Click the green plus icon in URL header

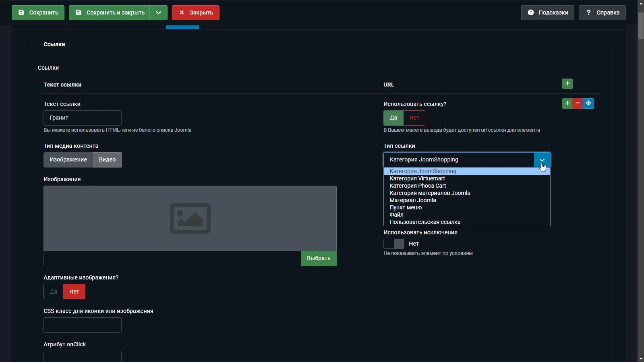coord(567,84)
